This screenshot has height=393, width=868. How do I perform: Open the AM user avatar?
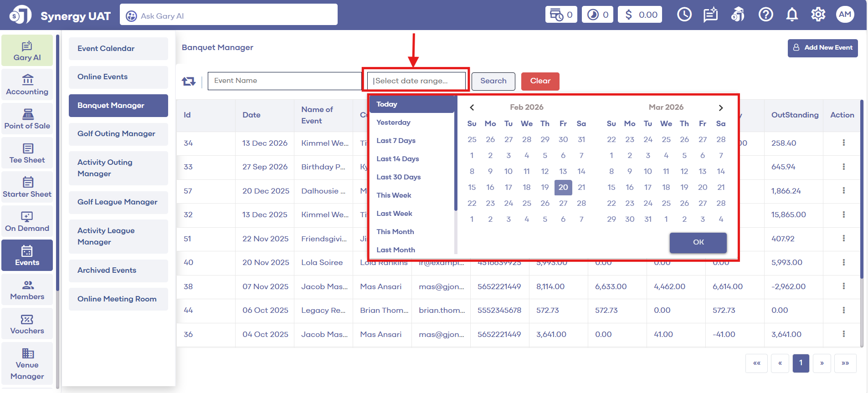(845, 15)
